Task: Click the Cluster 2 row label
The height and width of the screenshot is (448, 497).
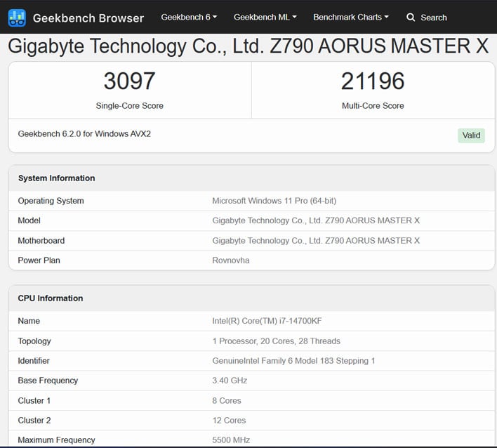Action: tap(34, 421)
